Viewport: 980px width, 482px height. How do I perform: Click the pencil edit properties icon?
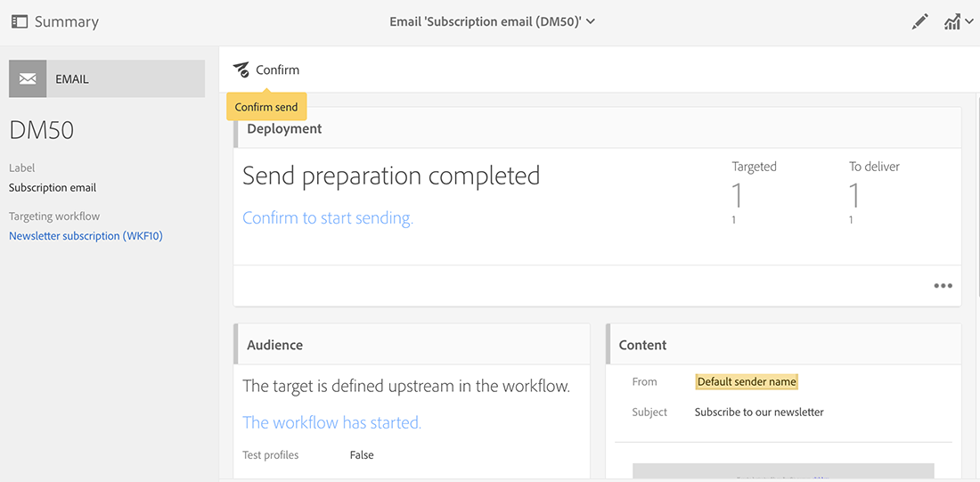tap(920, 22)
